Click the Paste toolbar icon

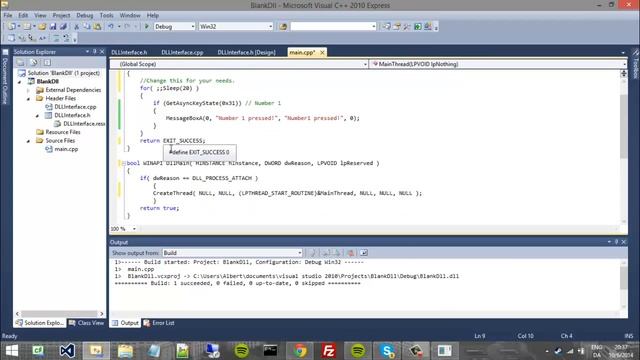[x=97, y=27]
